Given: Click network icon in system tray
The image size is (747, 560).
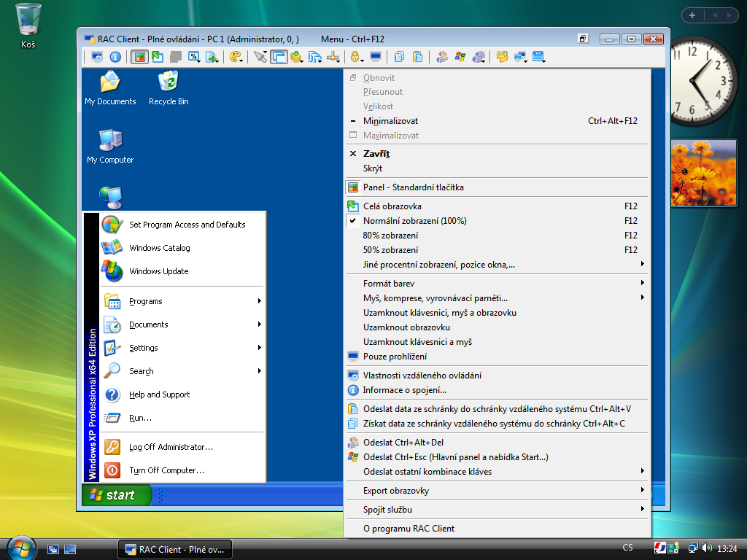Looking at the screenshot, I should point(694,548).
